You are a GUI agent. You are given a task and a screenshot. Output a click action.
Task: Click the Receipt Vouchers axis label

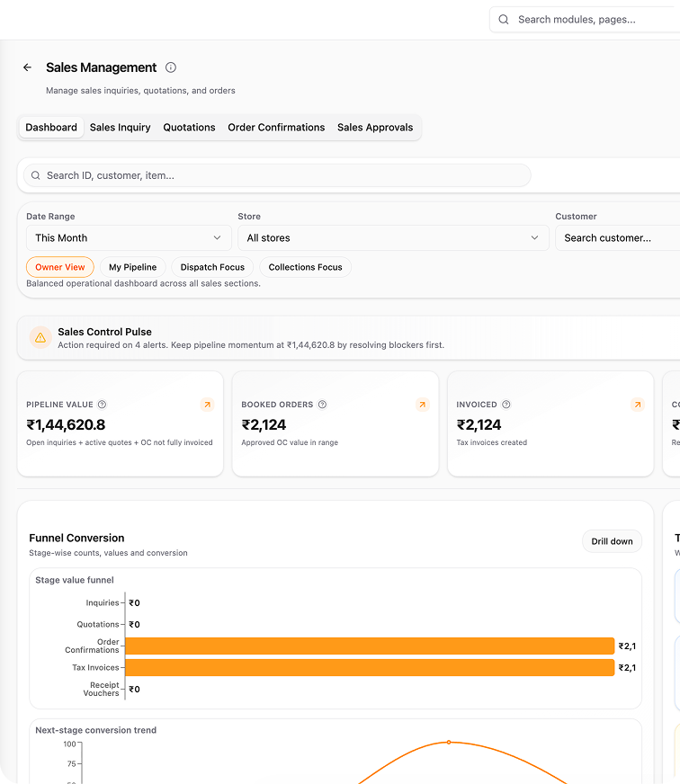pyautogui.click(x=102, y=689)
